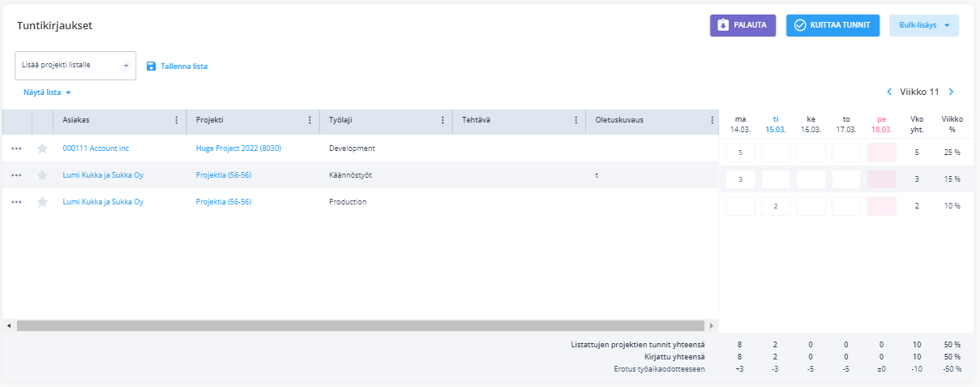Click Tuesday hours field for Production row
980x387 pixels.
coord(776,206)
